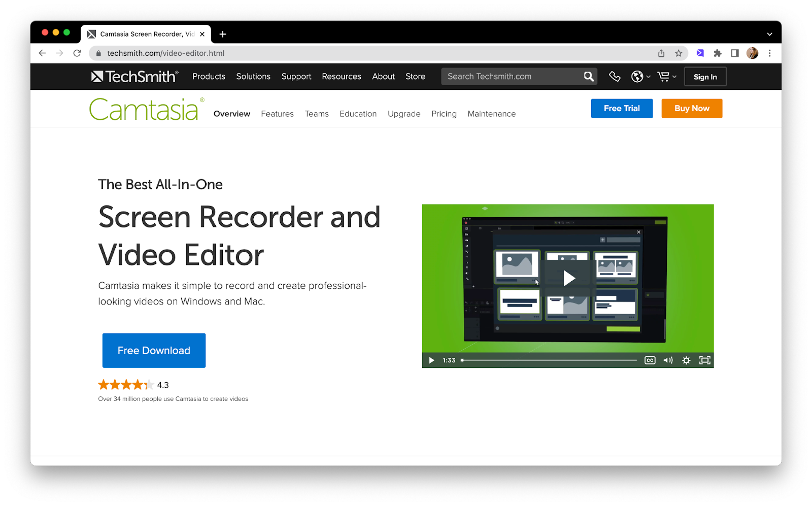Select the Overview tab
Screen dimensions: 812x506
[232, 114]
